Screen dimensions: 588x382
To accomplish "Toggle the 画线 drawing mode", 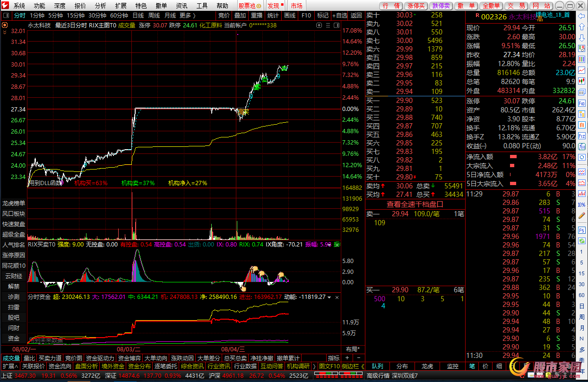I will click(290, 16).
